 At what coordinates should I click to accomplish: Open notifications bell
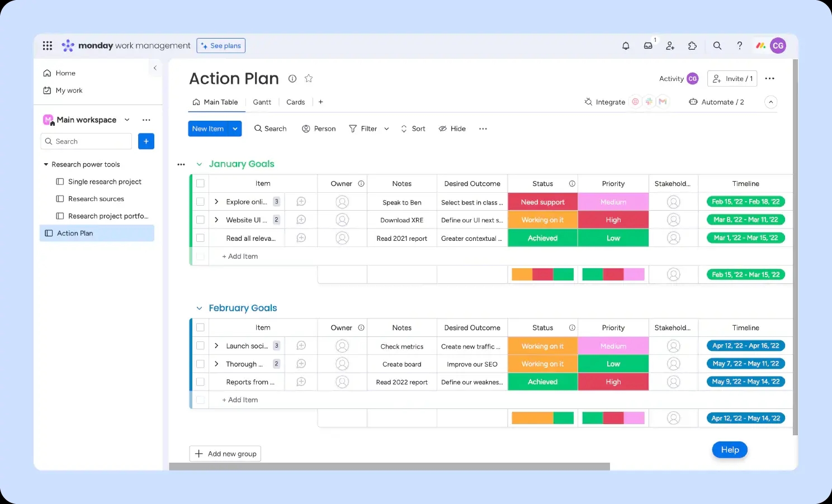click(x=626, y=46)
